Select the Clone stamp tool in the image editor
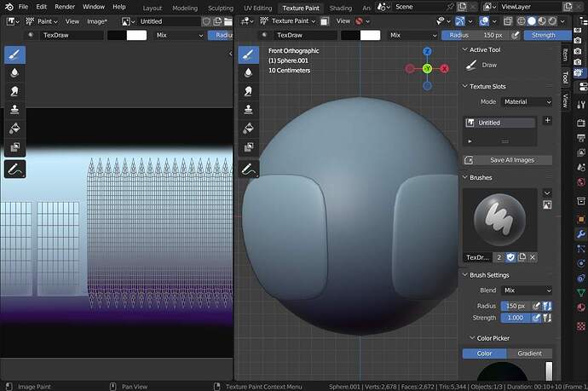This screenshot has width=588, height=391. coord(15,110)
